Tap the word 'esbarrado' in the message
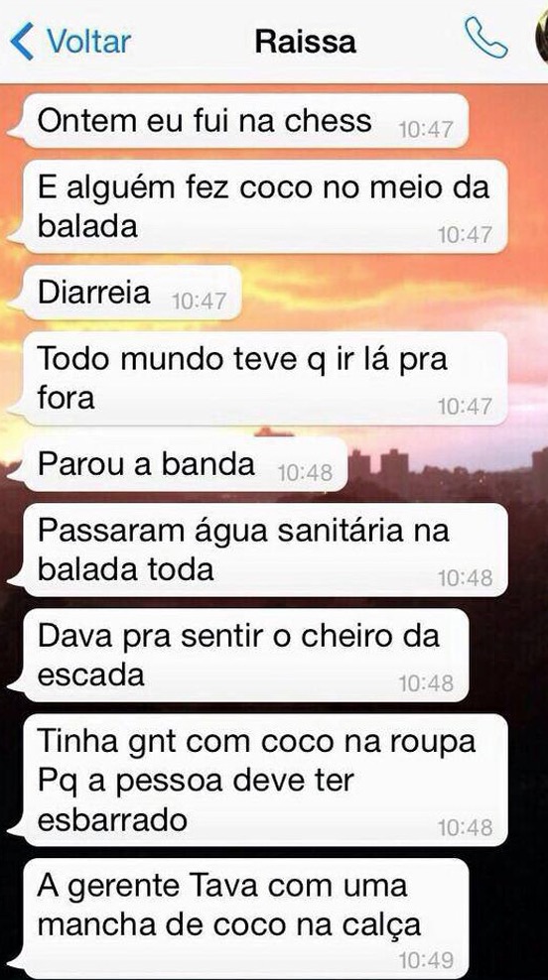This screenshot has height=980, width=548. [112, 819]
